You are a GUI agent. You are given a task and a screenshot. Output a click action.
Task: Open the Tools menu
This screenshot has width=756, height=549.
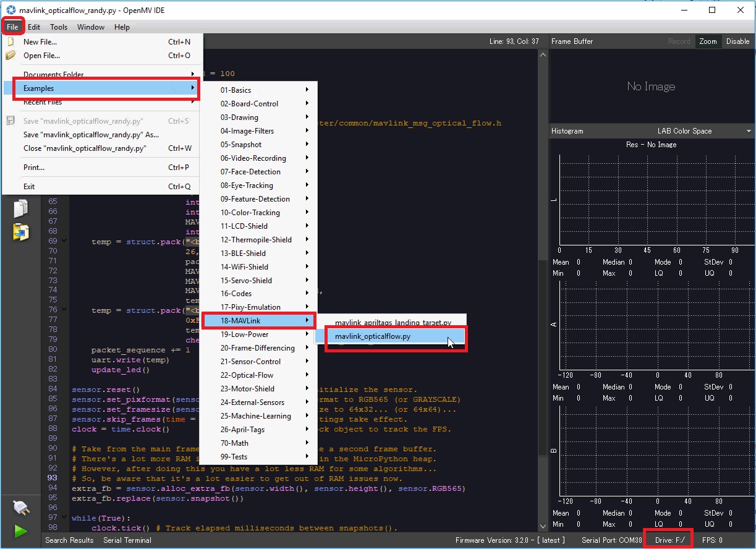point(59,27)
